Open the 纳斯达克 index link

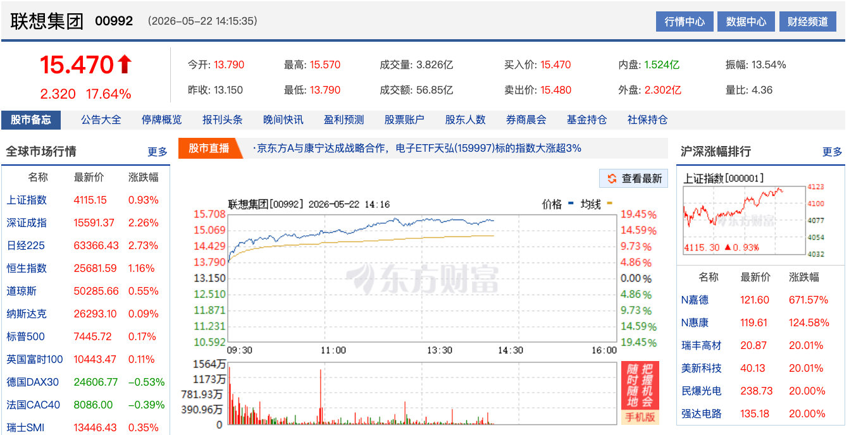pos(27,314)
